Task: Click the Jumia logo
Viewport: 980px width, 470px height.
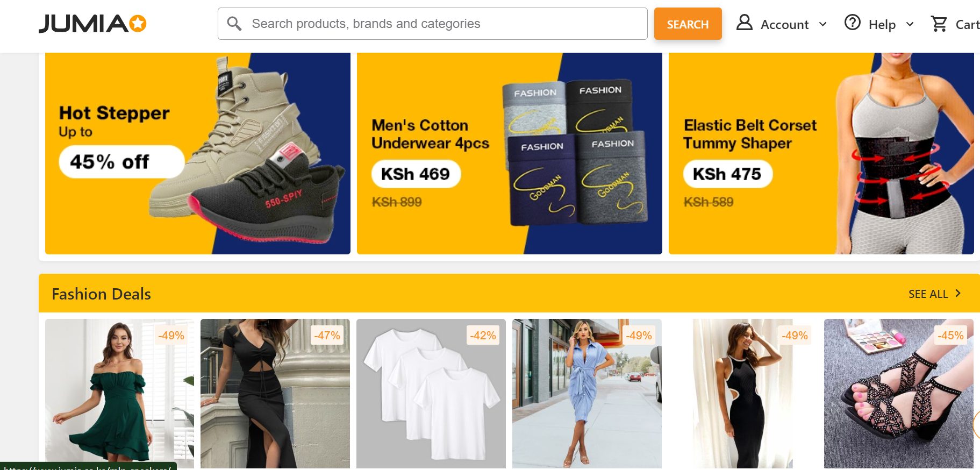Action: [x=92, y=24]
